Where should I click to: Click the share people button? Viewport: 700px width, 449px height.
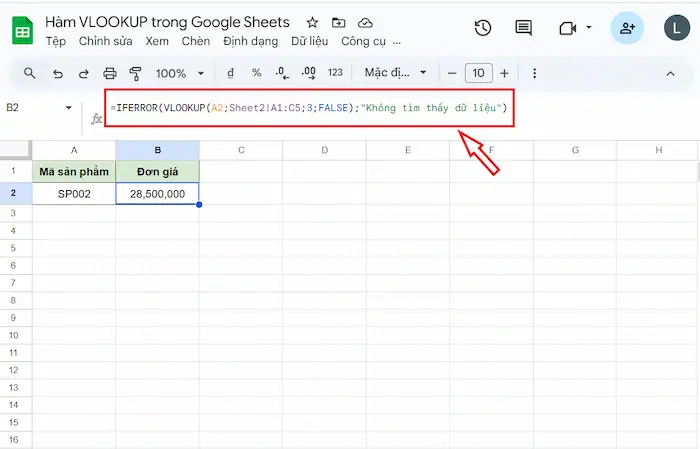pos(627,28)
